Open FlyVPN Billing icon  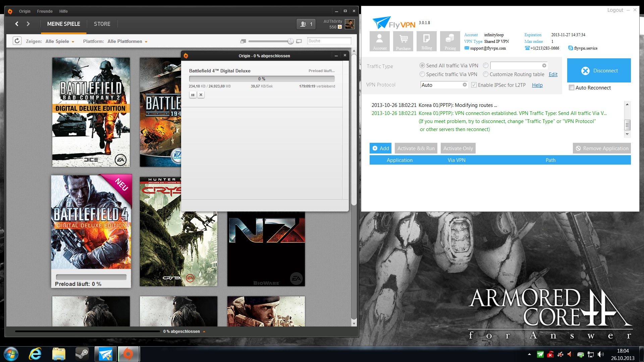point(427,41)
